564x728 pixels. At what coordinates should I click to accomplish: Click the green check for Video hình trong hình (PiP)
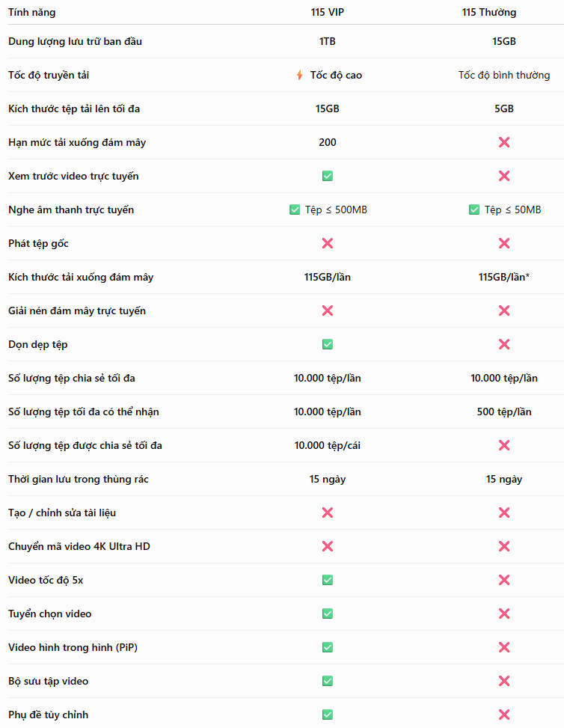point(328,647)
